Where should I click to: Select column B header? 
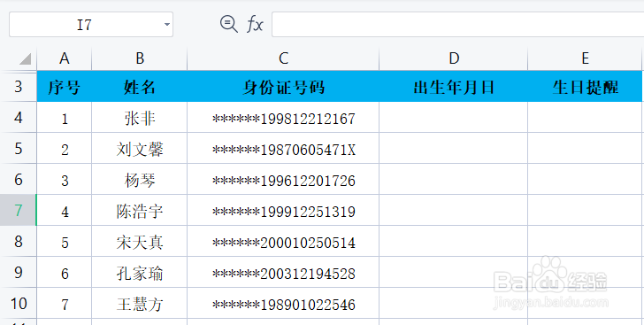(140, 58)
